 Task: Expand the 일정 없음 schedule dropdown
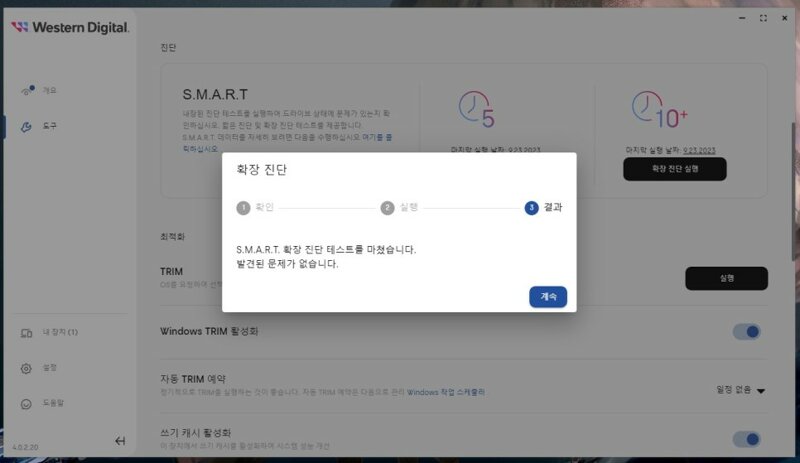(x=740, y=390)
